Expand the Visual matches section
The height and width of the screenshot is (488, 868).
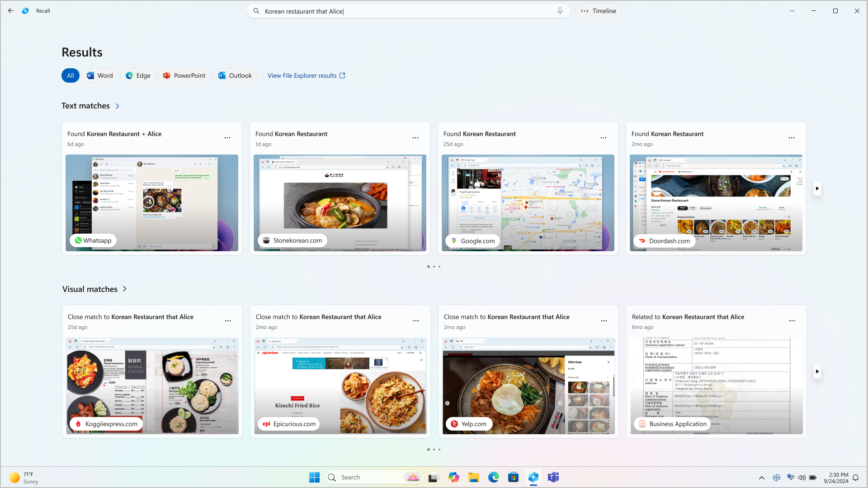125,289
